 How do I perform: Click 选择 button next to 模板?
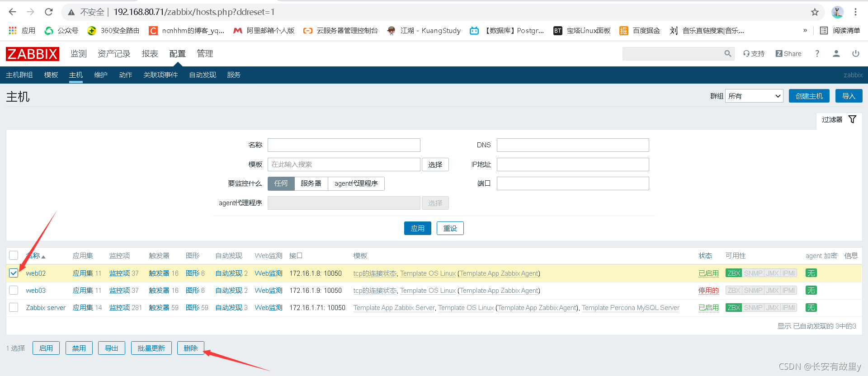(435, 164)
